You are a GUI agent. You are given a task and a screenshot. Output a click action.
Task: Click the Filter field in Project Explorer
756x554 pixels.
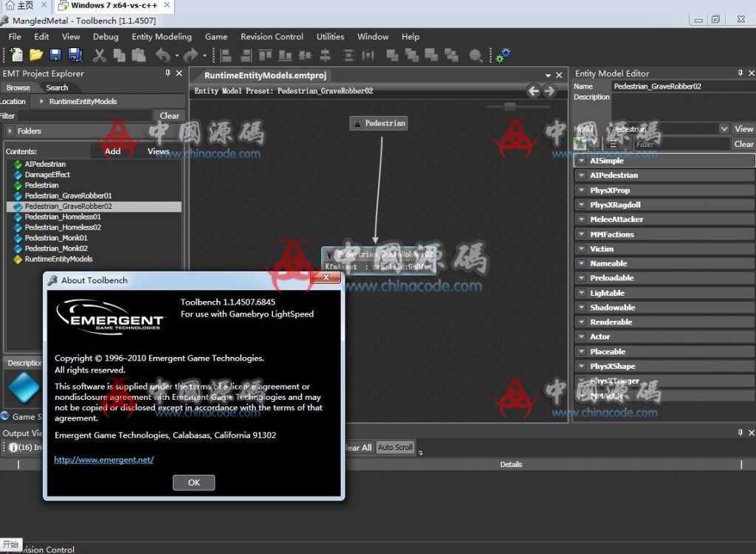click(85, 116)
